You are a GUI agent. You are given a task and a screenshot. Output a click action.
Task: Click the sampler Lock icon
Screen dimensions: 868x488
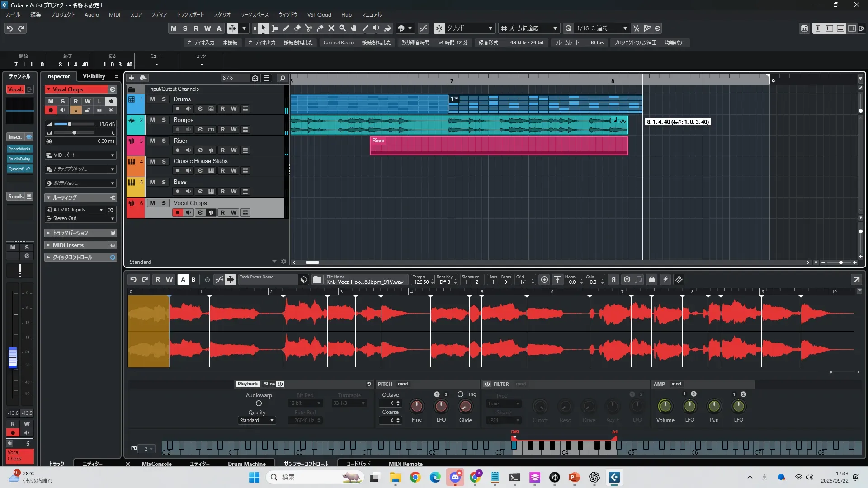coord(651,280)
